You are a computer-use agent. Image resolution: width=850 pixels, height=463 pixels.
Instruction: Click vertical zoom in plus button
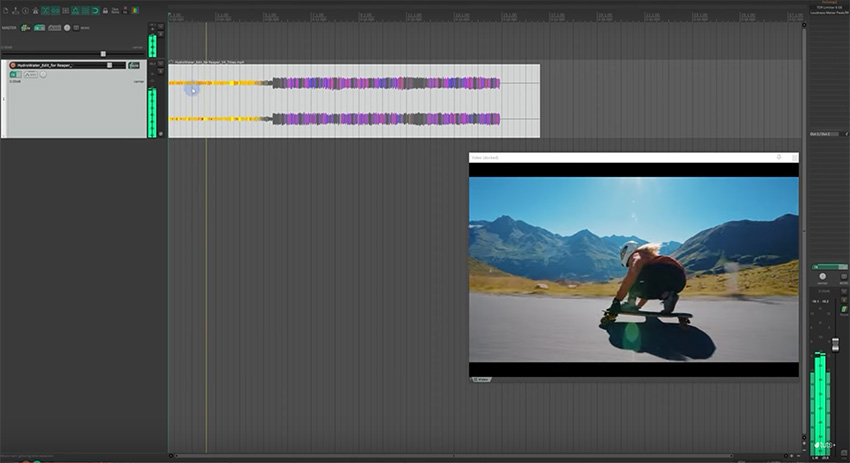click(804, 443)
